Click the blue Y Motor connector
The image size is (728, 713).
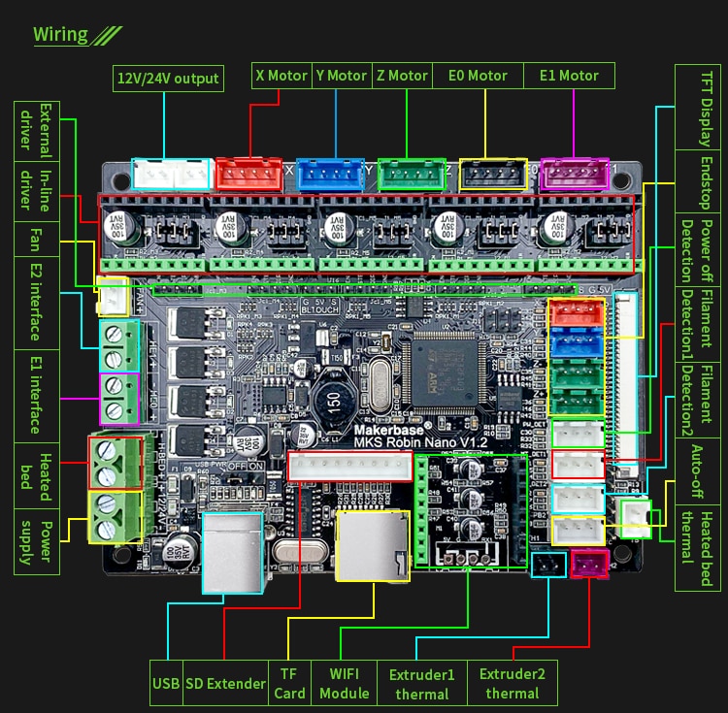click(330, 175)
